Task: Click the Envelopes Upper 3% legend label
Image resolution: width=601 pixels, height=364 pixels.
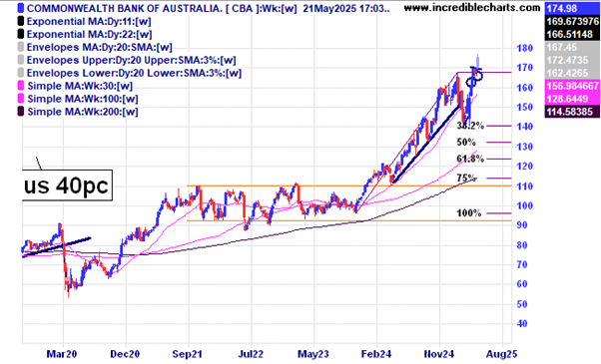Action: pyautogui.click(x=132, y=61)
